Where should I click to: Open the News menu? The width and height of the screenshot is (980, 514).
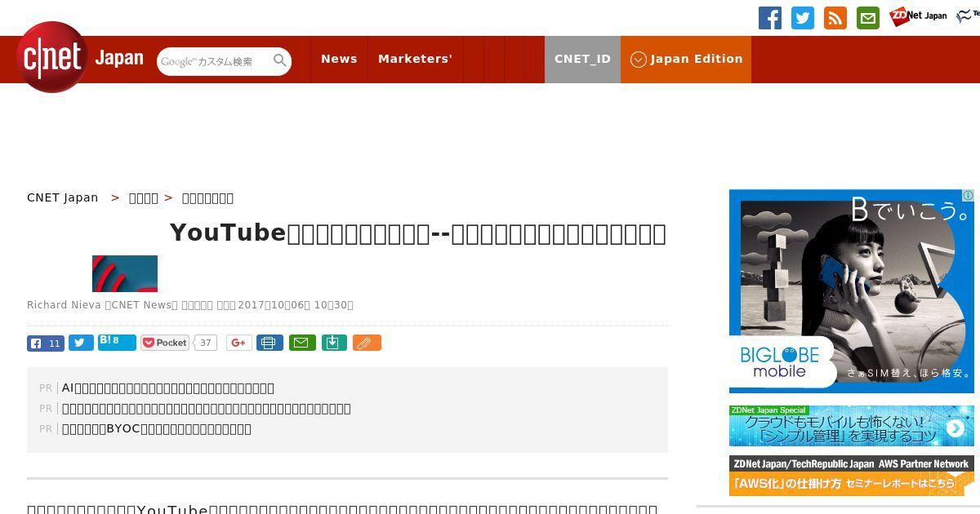click(x=339, y=59)
